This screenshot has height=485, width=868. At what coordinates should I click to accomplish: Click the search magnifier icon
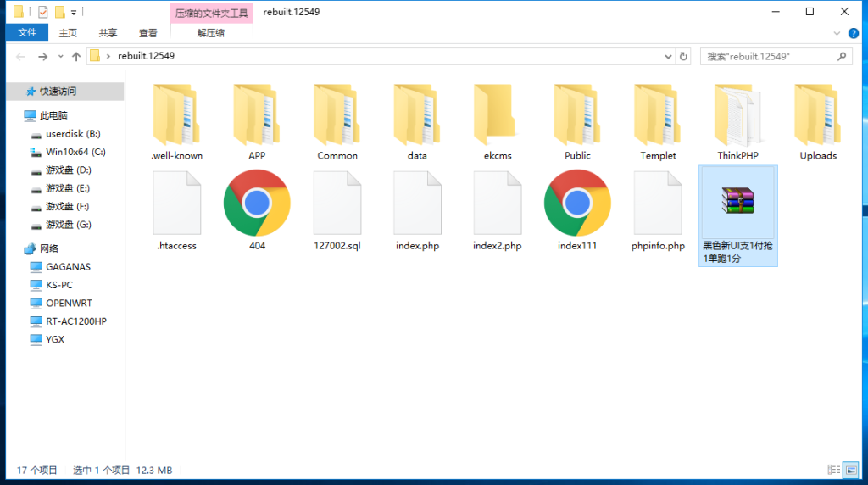click(842, 57)
